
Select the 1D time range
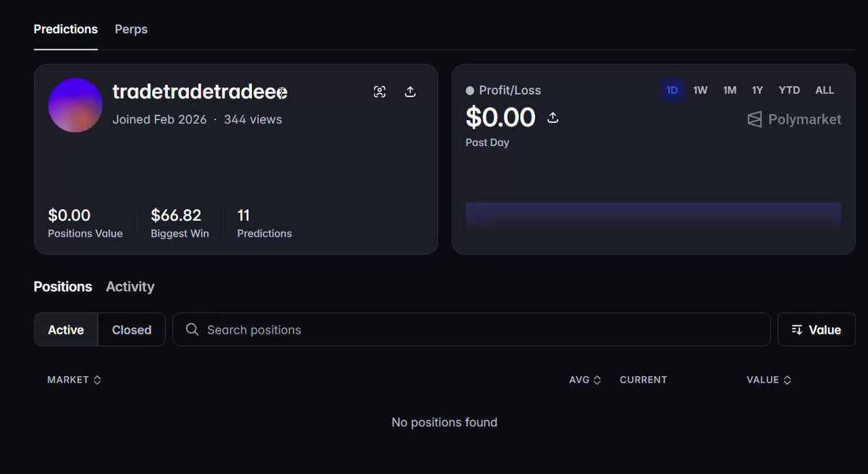click(672, 90)
